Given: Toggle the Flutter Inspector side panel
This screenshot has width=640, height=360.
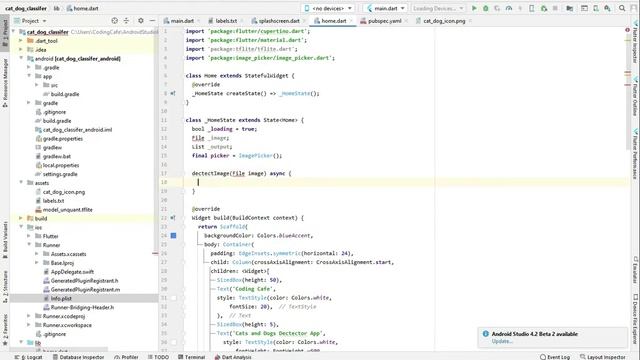Looking at the screenshot, I should click(635, 42).
